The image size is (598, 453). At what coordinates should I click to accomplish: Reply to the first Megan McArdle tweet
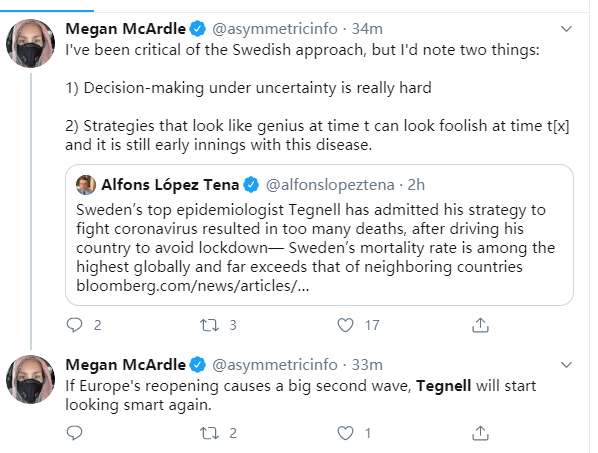74,325
